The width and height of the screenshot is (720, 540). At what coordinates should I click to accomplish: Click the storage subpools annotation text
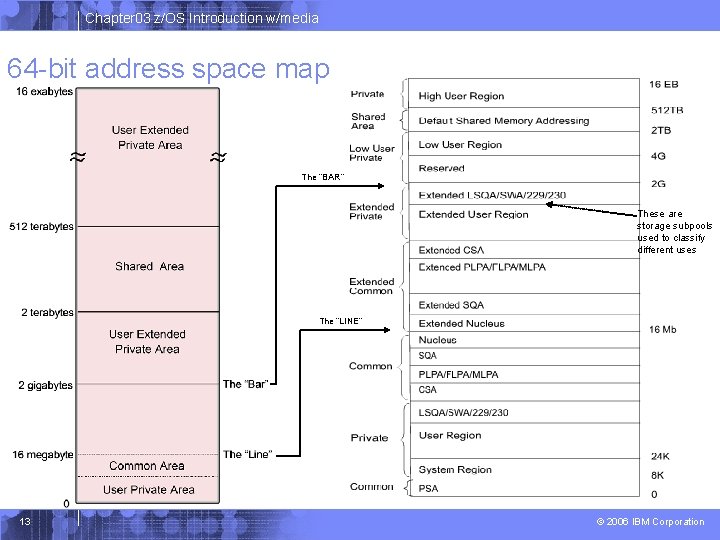pos(674,232)
